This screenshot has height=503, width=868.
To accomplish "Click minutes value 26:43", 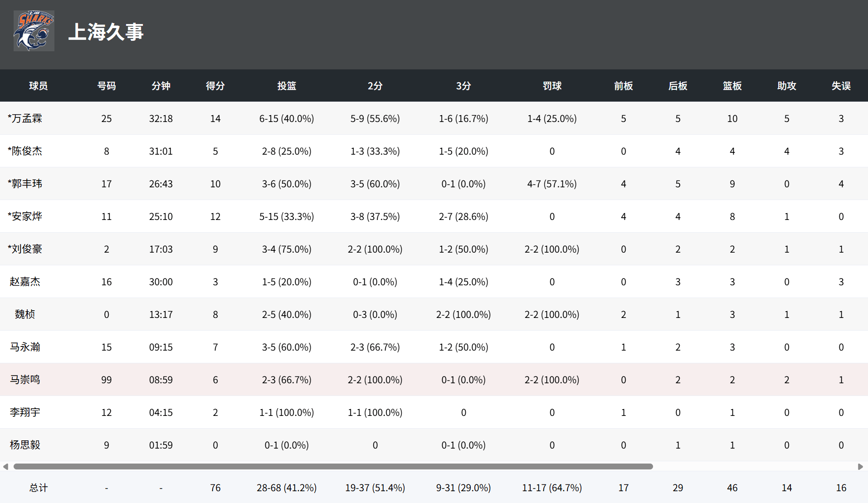I will coord(161,184).
